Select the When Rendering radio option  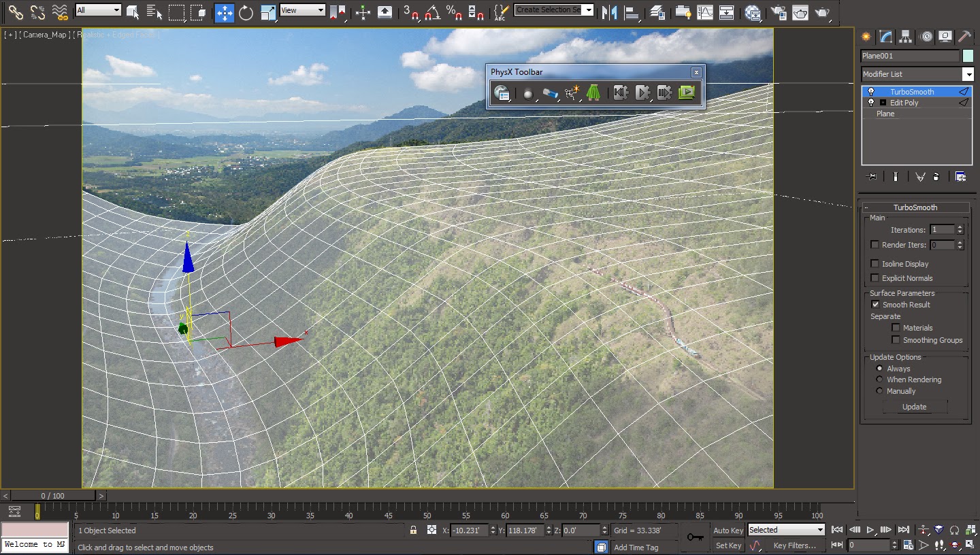coord(879,380)
